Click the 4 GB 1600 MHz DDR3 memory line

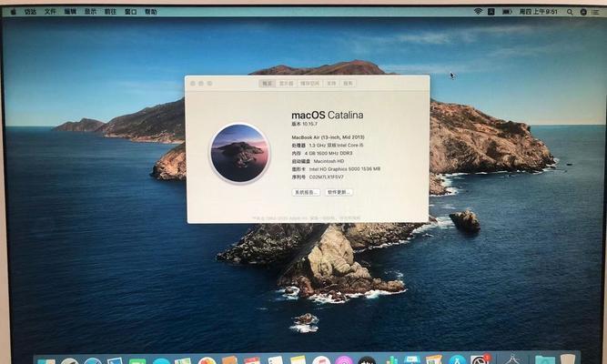tap(321, 154)
